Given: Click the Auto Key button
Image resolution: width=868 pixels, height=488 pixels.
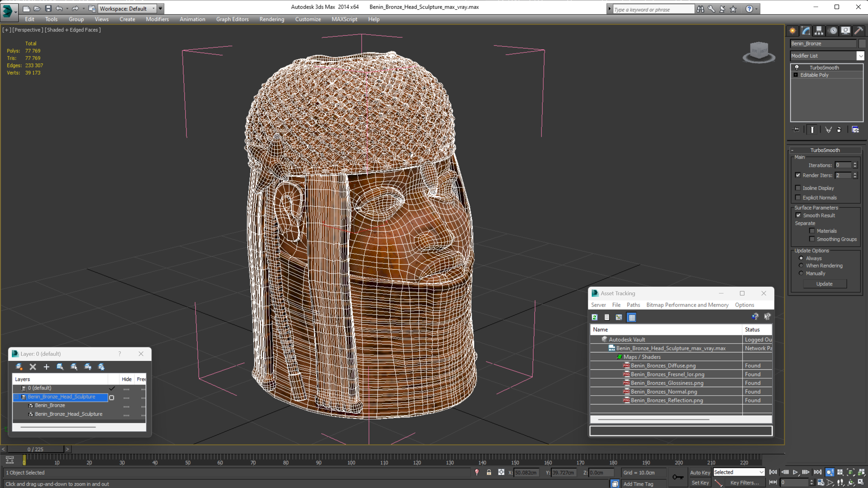Looking at the screenshot, I should 700,472.
